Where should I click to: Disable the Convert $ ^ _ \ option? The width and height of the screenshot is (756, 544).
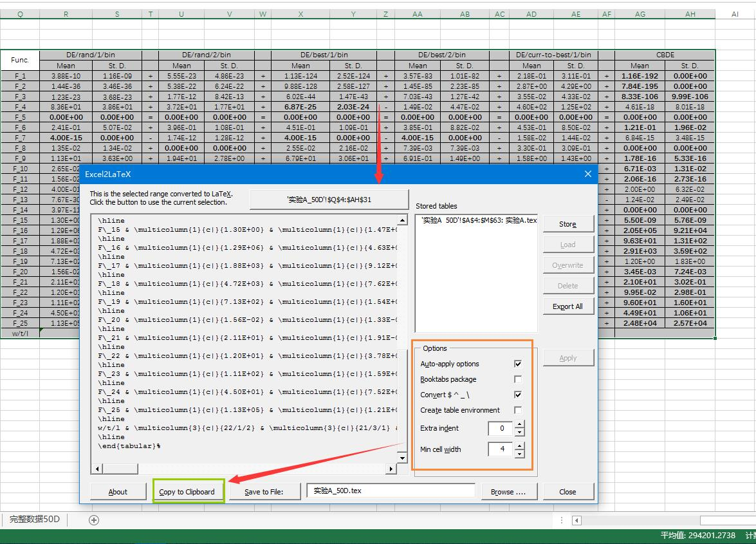pos(518,395)
